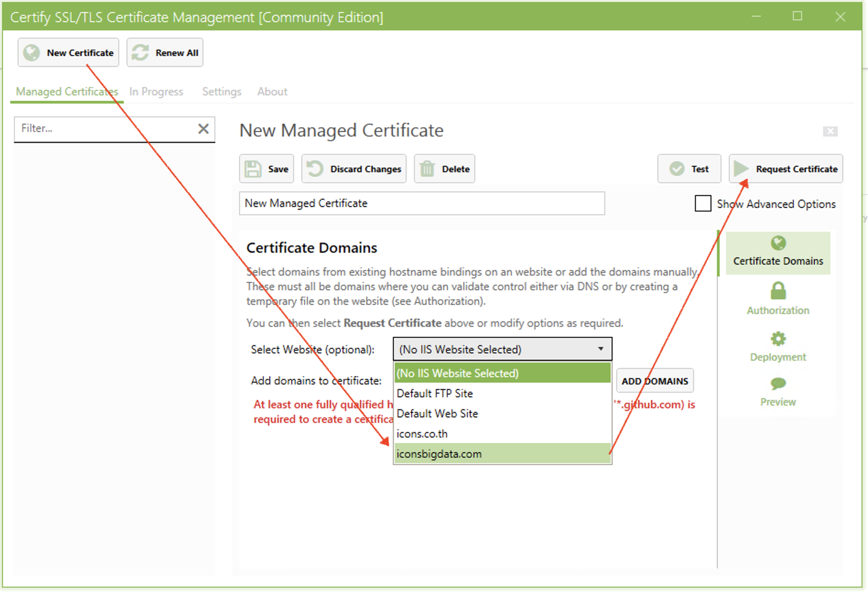
Task: Click the Test checkmark icon
Action: click(677, 169)
